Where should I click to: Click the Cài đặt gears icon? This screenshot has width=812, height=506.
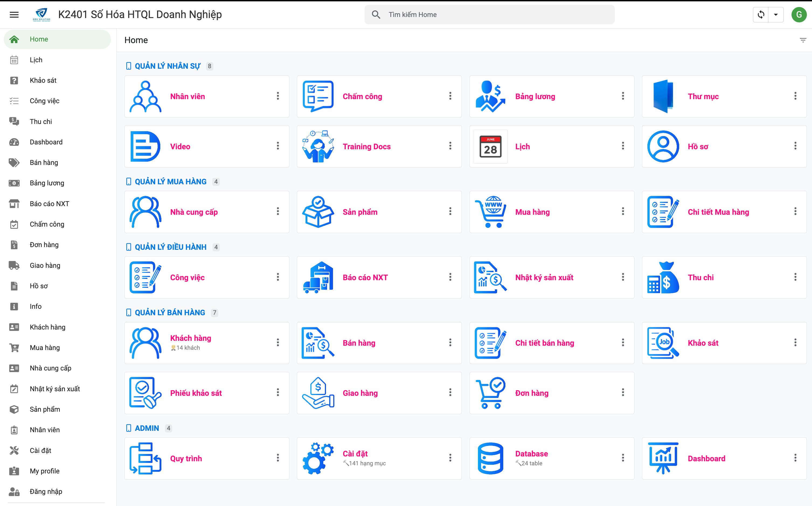[x=318, y=458]
